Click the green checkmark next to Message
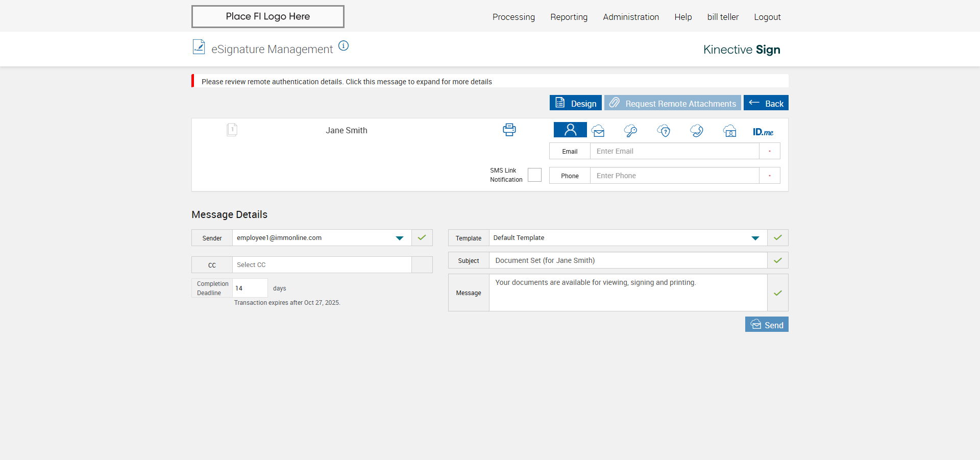The image size is (980, 460). click(777, 293)
